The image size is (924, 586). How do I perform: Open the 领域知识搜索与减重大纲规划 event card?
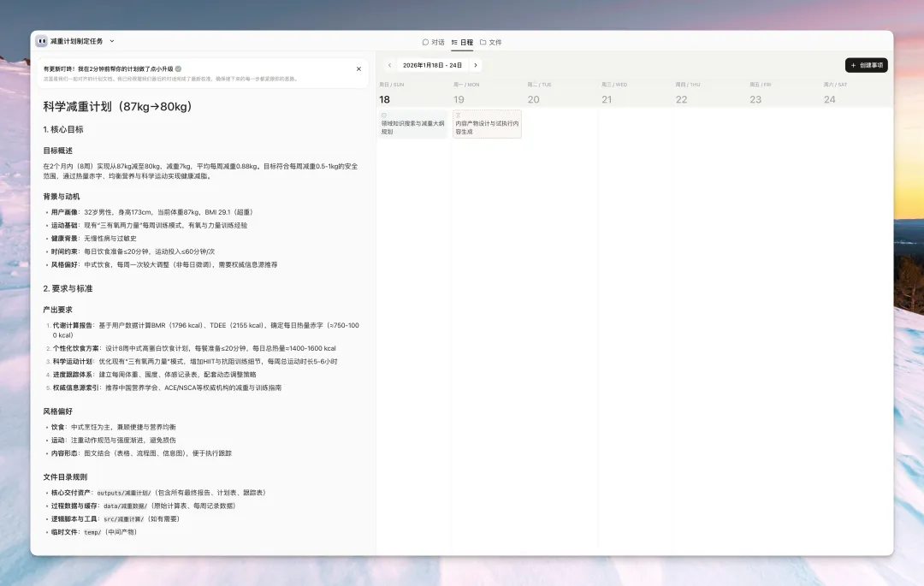412,127
